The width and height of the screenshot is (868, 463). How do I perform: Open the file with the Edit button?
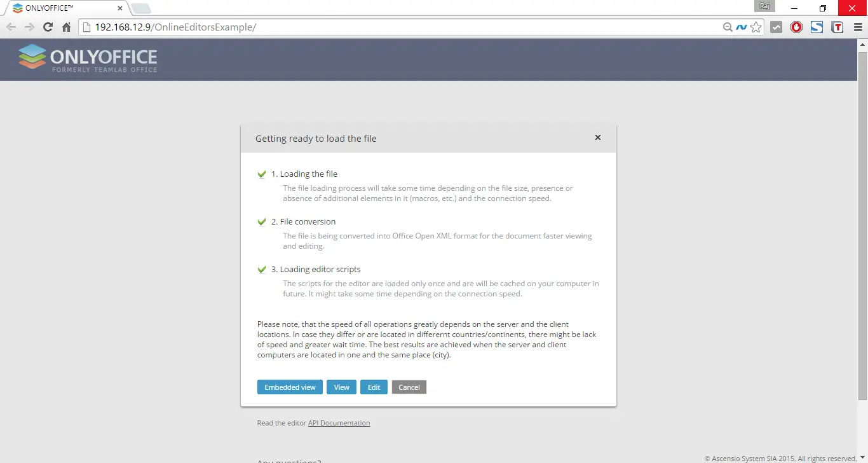[x=374, y=387]
